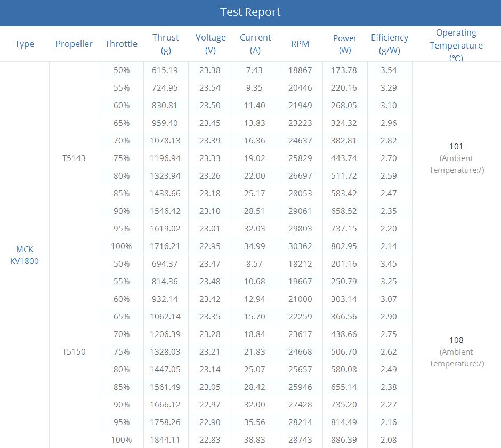Select the RPM column header
Screen dimensions: 501x448
point(300,44)
